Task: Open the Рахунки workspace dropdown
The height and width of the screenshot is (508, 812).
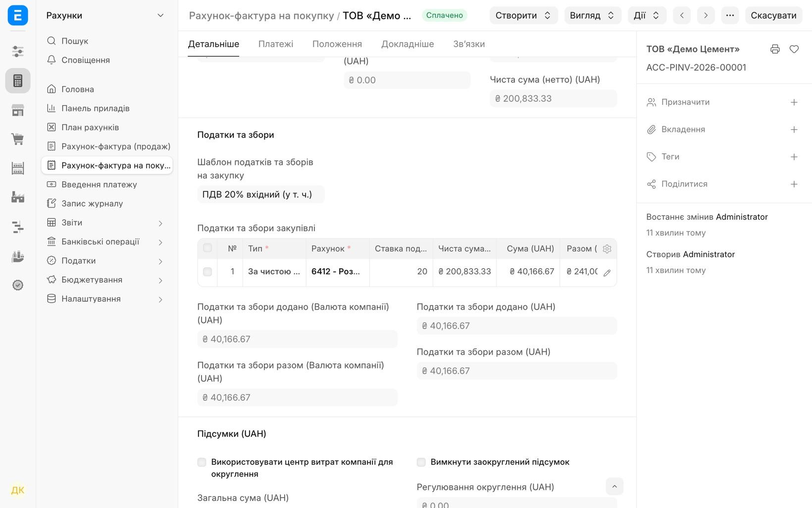Action: tap(105, 15)
